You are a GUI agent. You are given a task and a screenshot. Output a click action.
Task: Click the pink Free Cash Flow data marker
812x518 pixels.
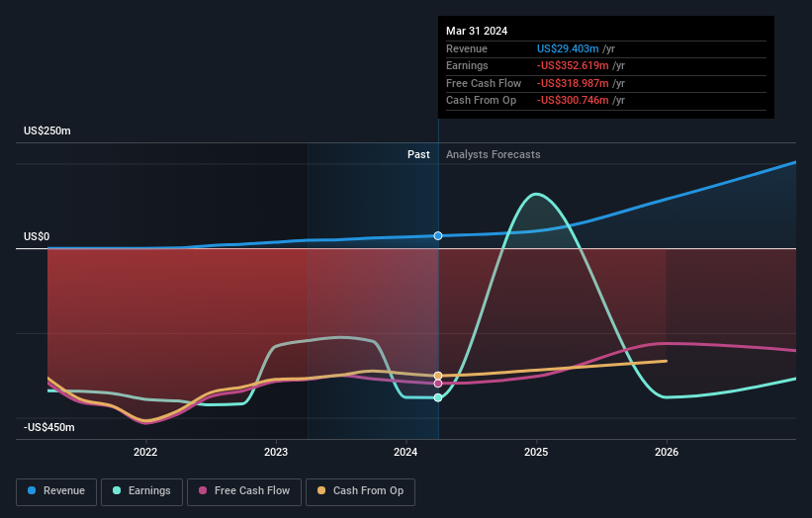click(438, 384)
